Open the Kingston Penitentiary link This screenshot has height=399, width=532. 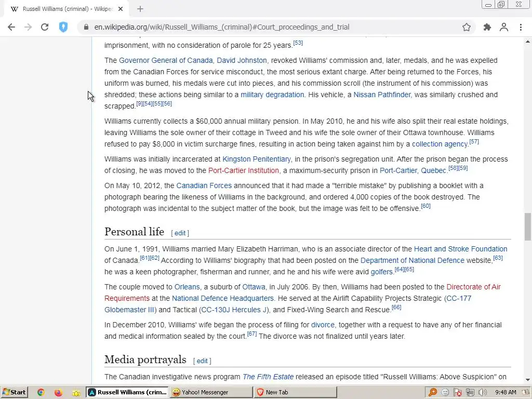coord(257,159)
